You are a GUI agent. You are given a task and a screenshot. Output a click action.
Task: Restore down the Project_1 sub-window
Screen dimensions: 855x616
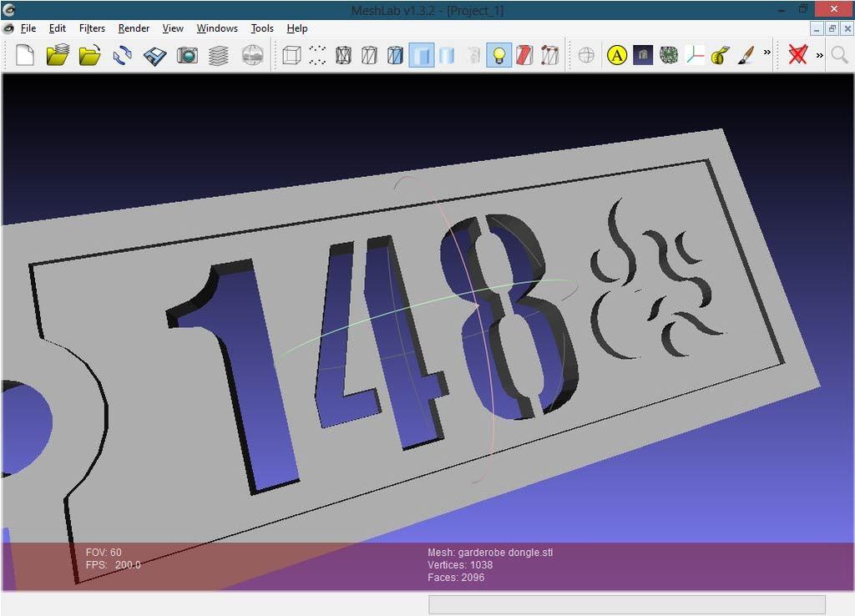point(832,29)
